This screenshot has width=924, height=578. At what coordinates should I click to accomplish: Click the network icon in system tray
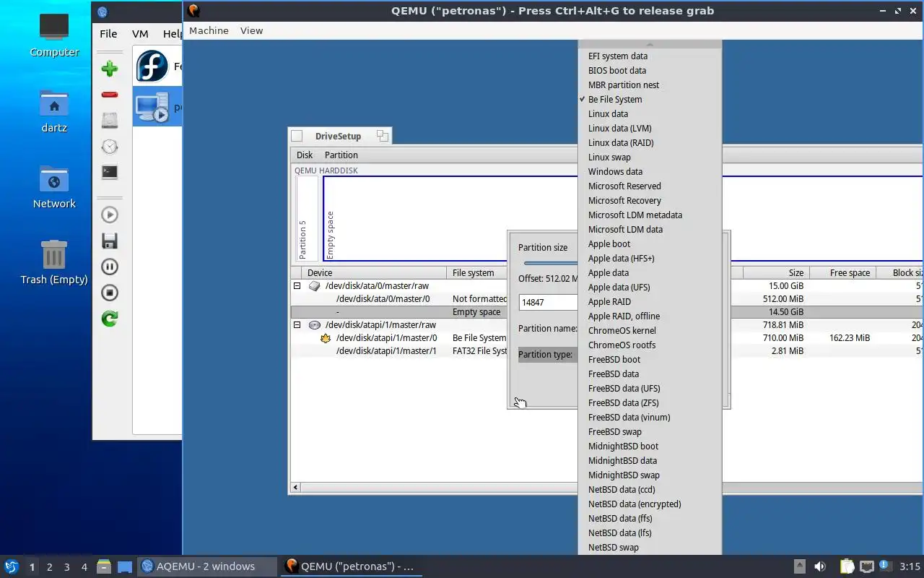click(x=867, y=566)
